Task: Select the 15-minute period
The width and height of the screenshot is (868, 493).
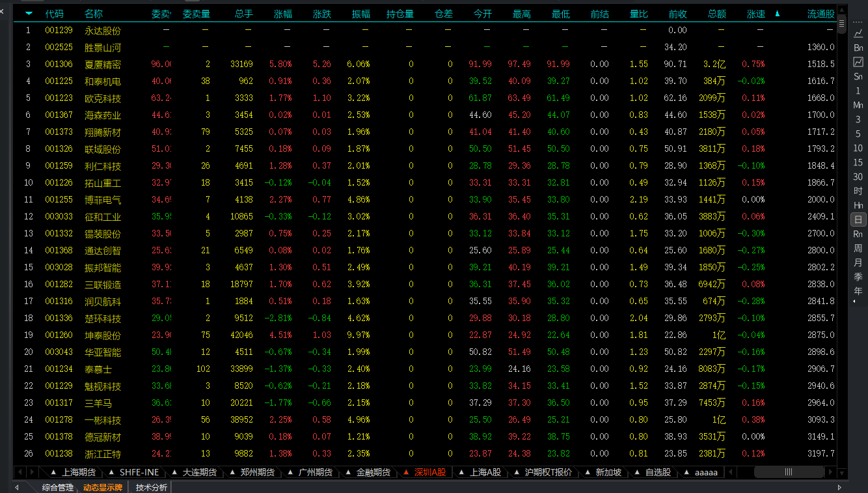Action: point(858,162)
